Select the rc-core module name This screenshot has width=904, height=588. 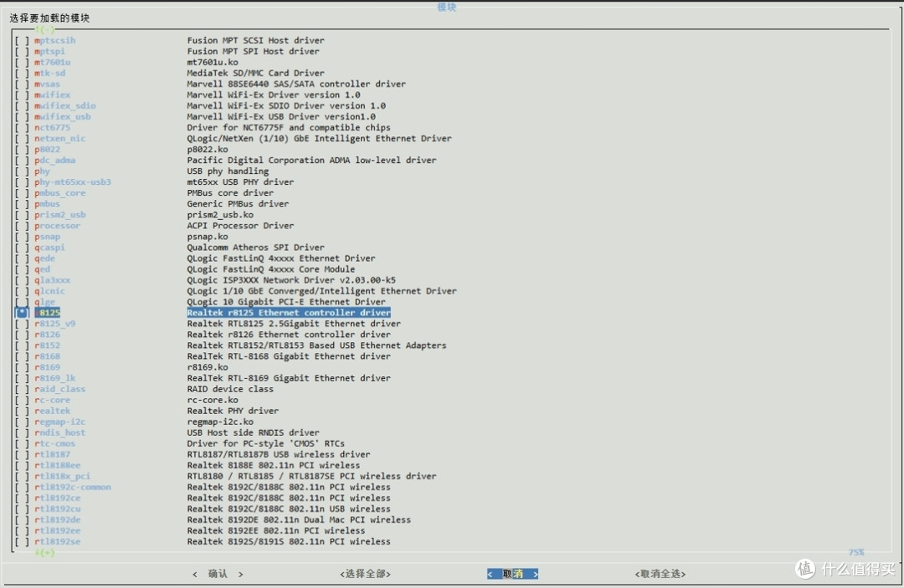click(x=53, y=401)
